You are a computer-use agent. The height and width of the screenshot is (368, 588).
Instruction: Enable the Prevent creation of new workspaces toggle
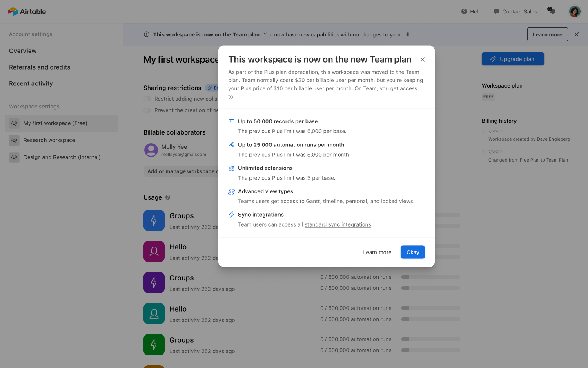click(x=147, y=110)
